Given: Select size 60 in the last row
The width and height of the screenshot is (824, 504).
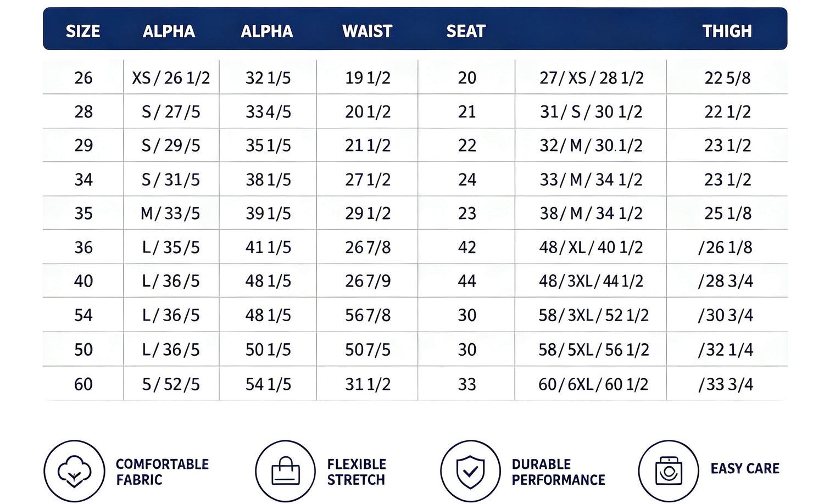Looking at the screenshot, I should 83,384.
